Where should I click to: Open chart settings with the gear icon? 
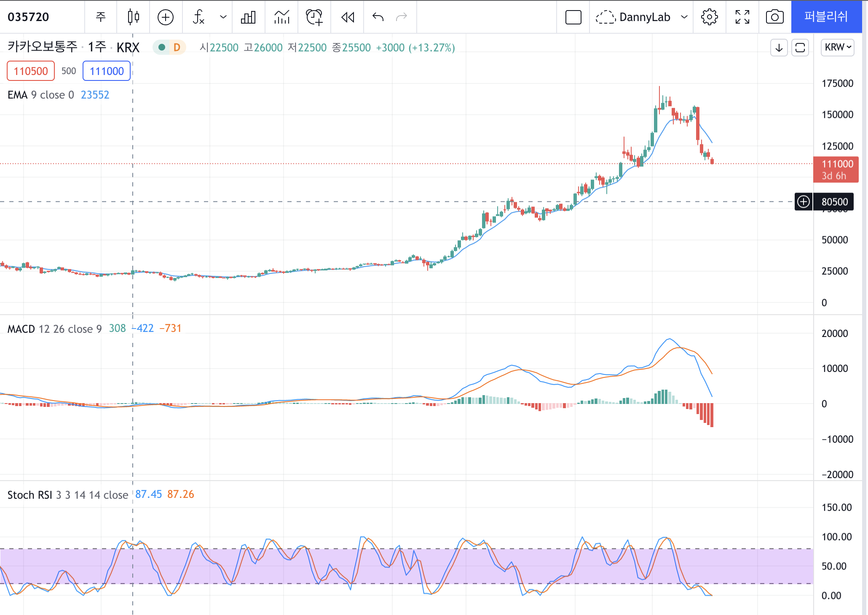709,17
